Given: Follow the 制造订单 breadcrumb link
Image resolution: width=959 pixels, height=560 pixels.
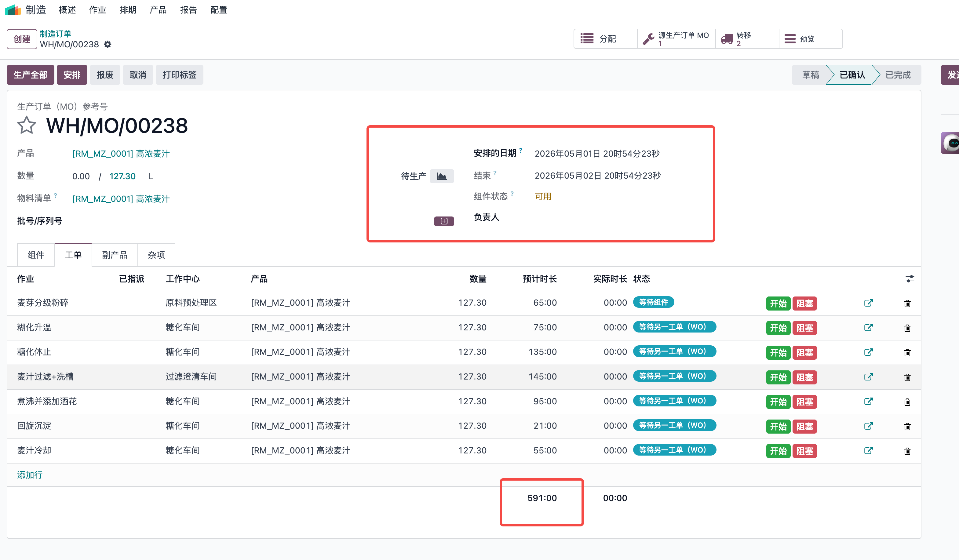Looking at the screenshot, I should [56, 34].
